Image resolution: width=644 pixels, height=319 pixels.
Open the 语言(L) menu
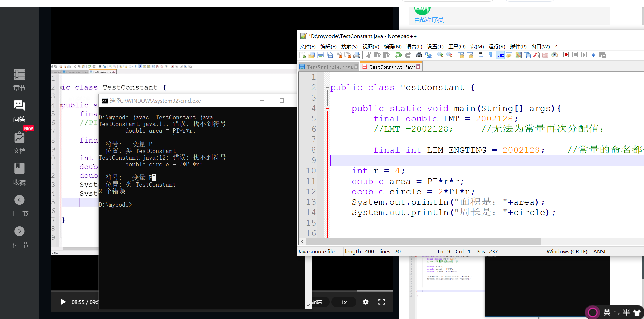414,47
